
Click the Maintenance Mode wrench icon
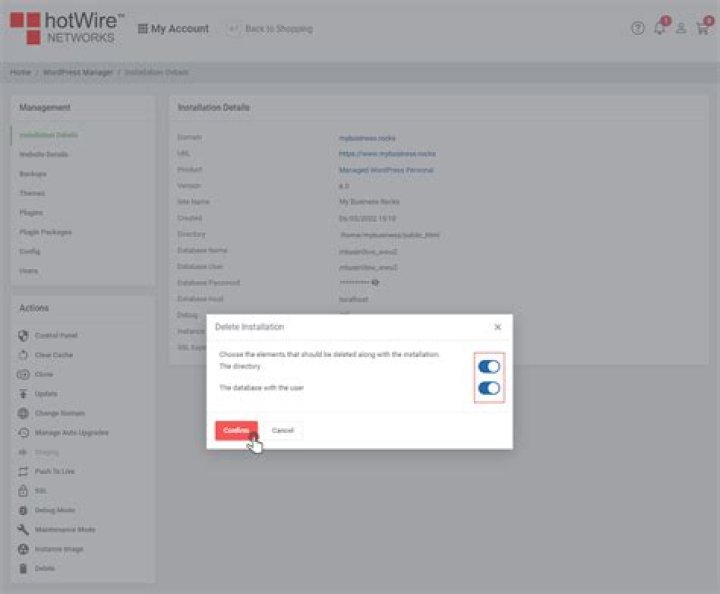tap(23, 530)
